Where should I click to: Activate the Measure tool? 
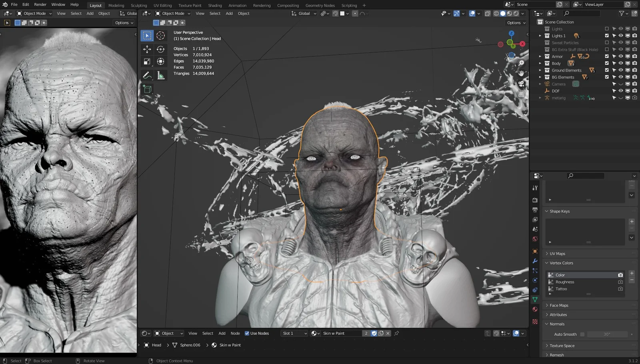(160, 75)
